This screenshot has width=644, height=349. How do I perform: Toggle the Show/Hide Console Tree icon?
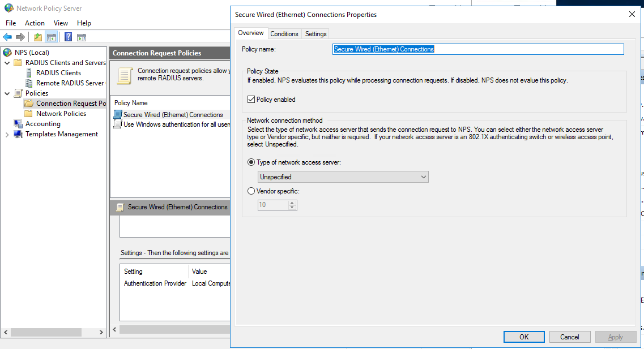[52, 37]
